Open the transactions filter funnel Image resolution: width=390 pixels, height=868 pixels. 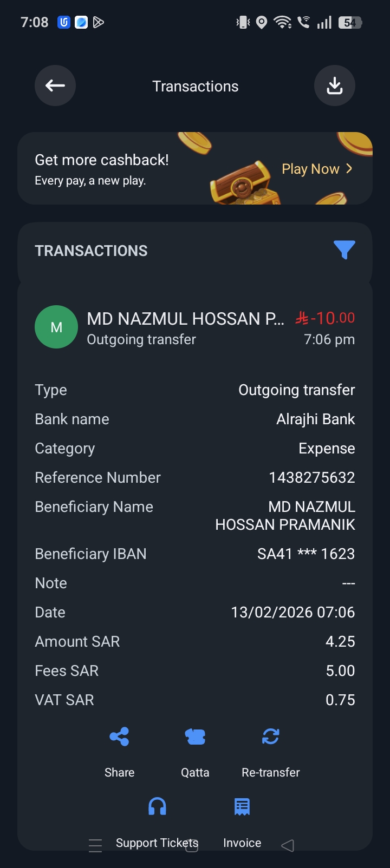tap(344, 249)
